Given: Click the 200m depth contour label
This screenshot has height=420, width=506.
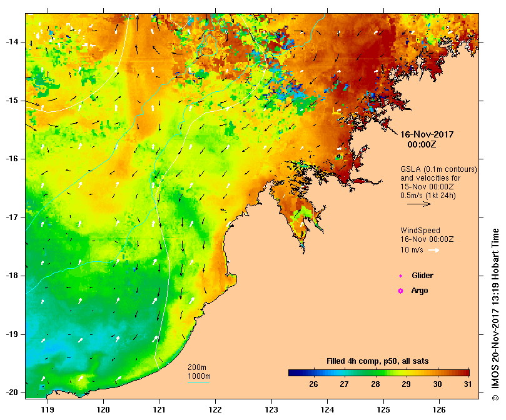Looking at the screenshot, I should 197,367.
